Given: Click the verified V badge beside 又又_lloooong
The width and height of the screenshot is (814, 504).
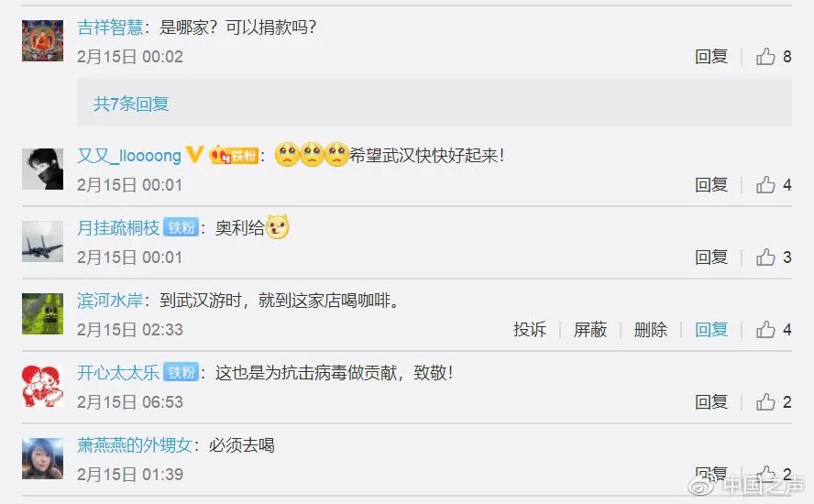Looking at the screenshot, I should click(194, 154).
